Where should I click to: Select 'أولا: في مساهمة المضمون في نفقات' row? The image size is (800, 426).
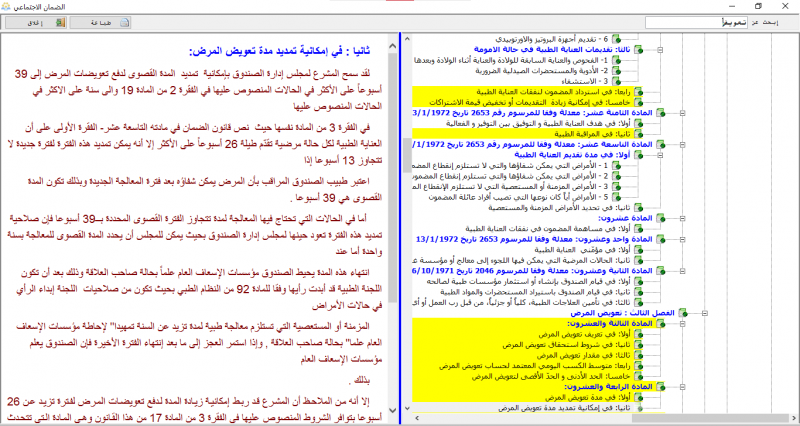[x=548, y=229]
